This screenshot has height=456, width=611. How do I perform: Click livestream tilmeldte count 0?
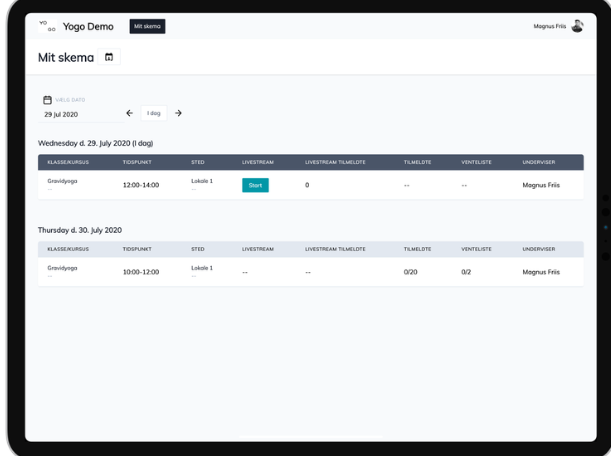point(307,185)
